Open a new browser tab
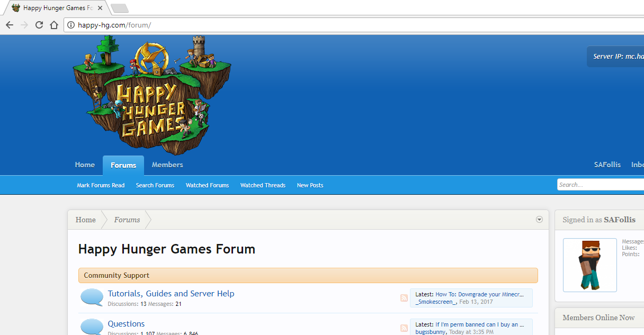The image size is (644, 335). coord(120,8)
